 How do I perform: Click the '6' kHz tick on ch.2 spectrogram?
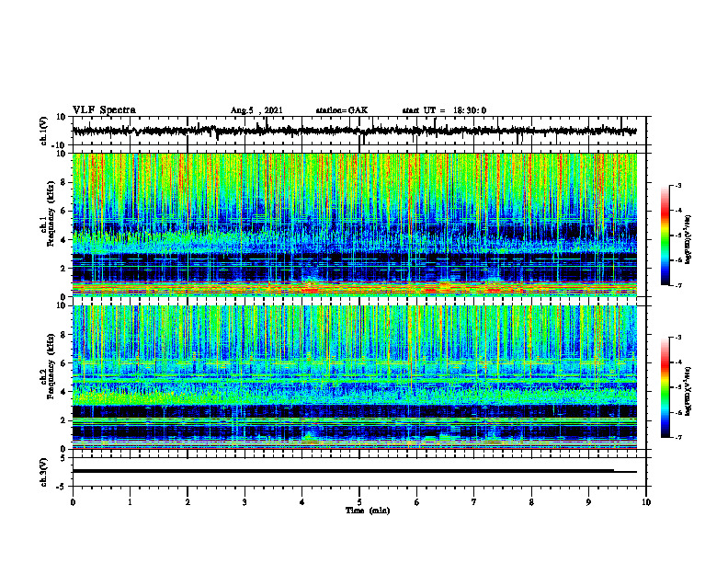point(63,363)
